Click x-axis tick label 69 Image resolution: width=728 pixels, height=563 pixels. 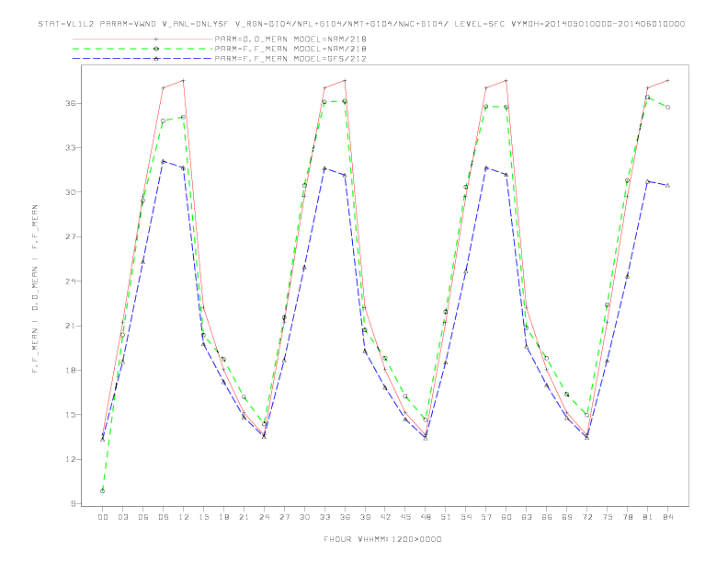pos(567,517)
